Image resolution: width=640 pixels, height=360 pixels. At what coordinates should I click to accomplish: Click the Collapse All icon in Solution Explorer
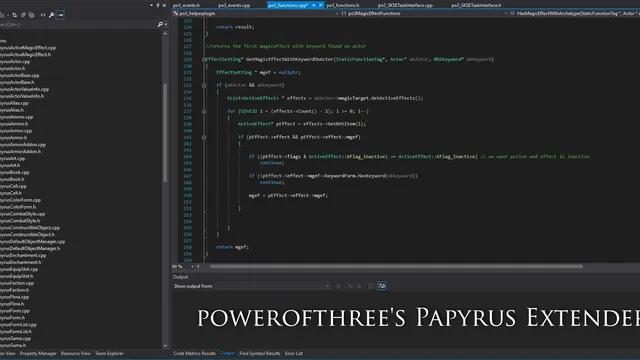[23, 15]
